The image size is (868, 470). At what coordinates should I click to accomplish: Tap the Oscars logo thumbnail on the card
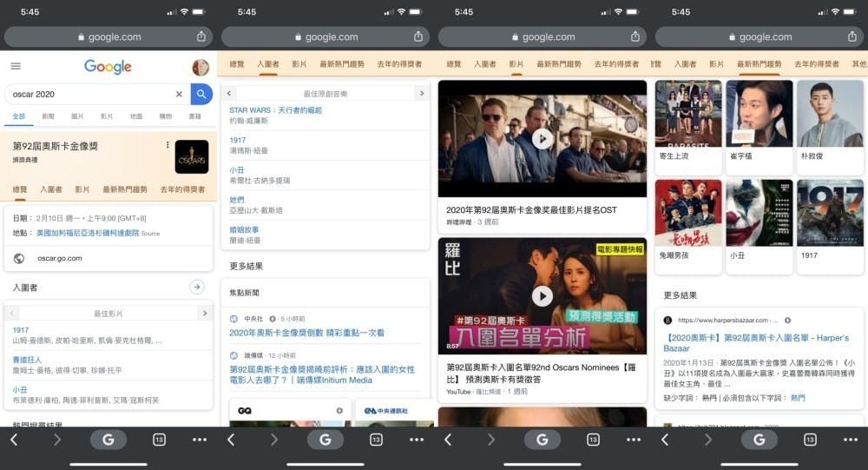tap(192, 157)
